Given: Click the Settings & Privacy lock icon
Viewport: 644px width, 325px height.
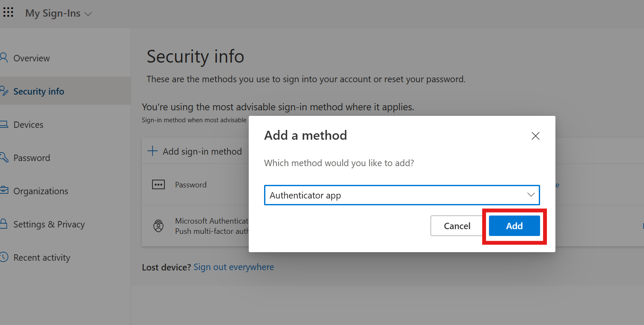Looking at the screenshot, I should 4,224.
